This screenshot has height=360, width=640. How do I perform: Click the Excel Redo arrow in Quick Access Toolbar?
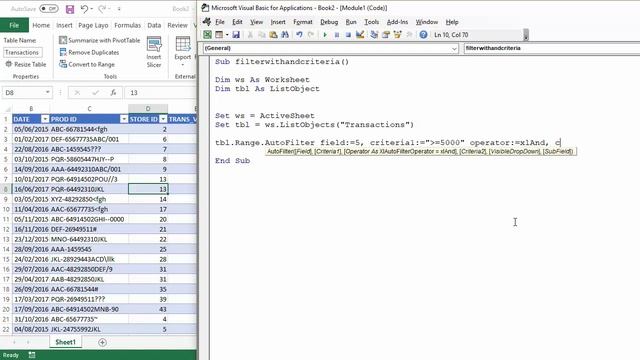[102, 9]
